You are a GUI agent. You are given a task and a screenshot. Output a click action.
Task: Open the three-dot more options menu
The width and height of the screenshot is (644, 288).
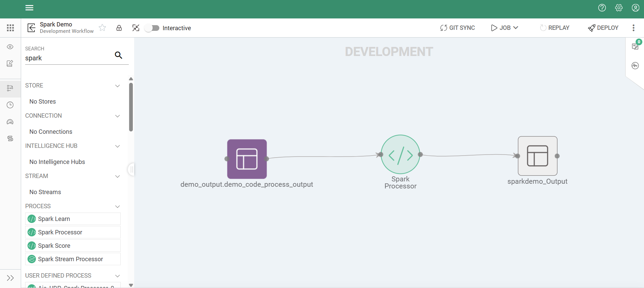pyautogui.click(x=633, y=28)
